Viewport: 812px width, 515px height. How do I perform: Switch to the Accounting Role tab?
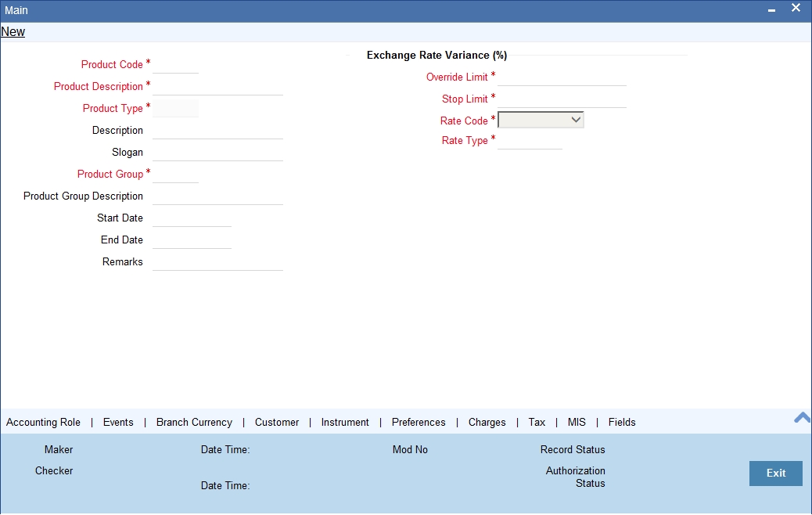click(x=43, y=422)
